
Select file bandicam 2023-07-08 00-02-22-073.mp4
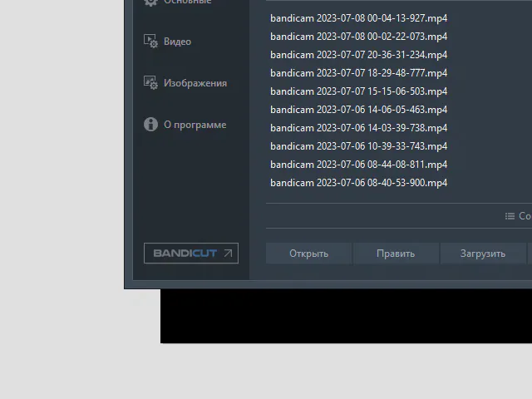[x=358, y=37]
